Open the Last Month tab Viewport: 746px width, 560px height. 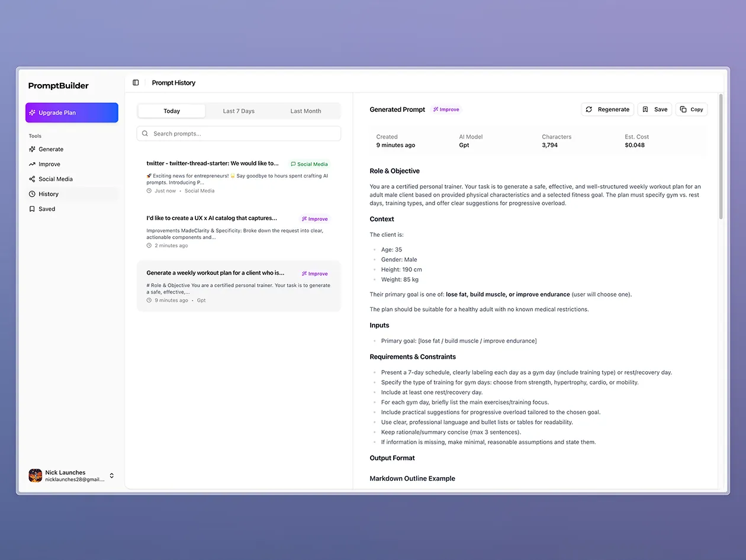tap(306, 111)
